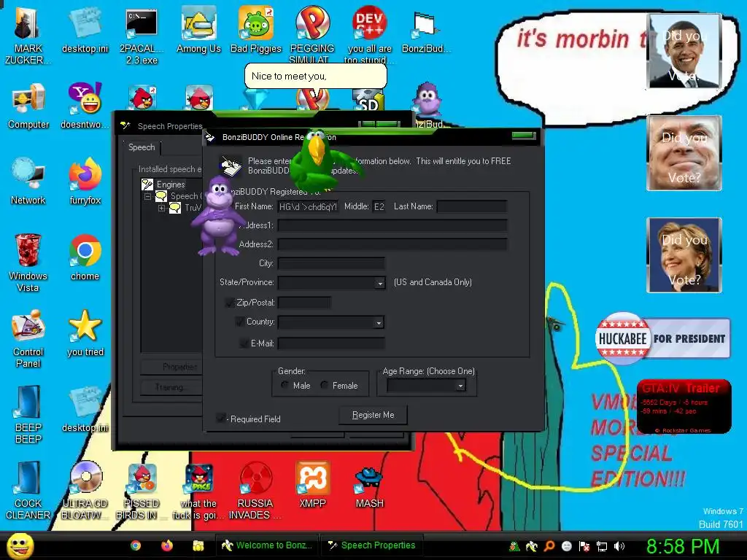Collapse the Speech tree node
This screenshot has height=560, width=747.
[147, 197]
